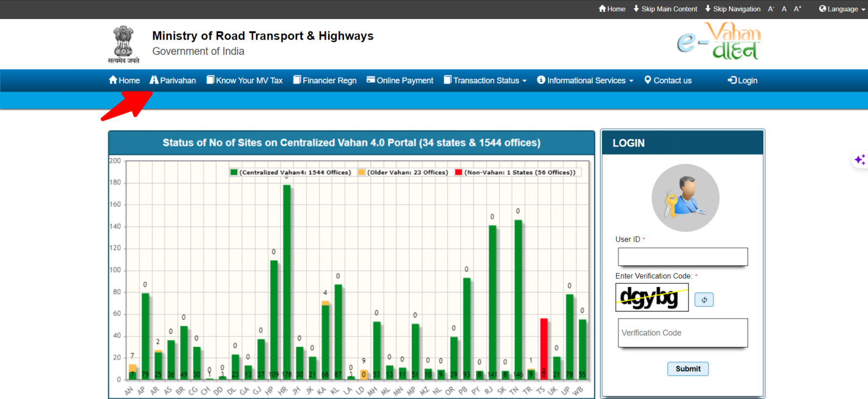
Task: Expand Informational Services dropdown menu
Action: tap(585, 80)
